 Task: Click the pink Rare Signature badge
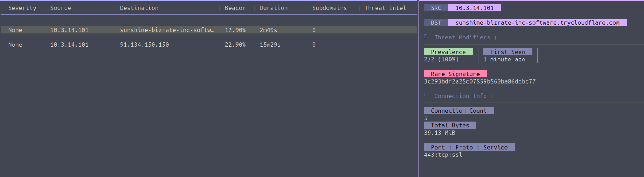[x=455, y=74]
